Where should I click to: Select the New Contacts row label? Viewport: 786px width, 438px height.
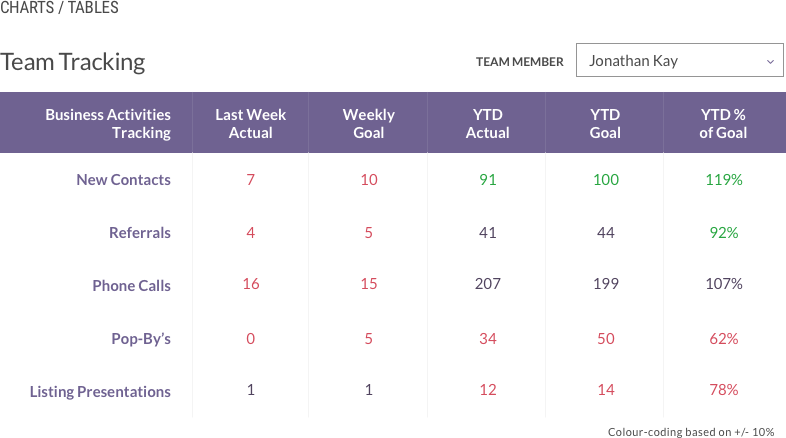pos(123,180)
